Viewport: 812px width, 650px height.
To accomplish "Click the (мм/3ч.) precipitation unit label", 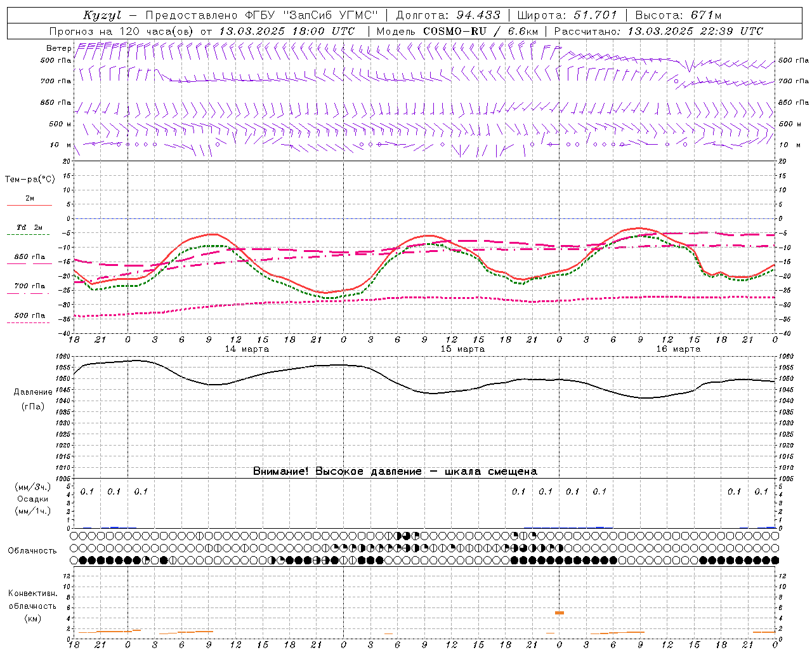I will click(33, 487).
